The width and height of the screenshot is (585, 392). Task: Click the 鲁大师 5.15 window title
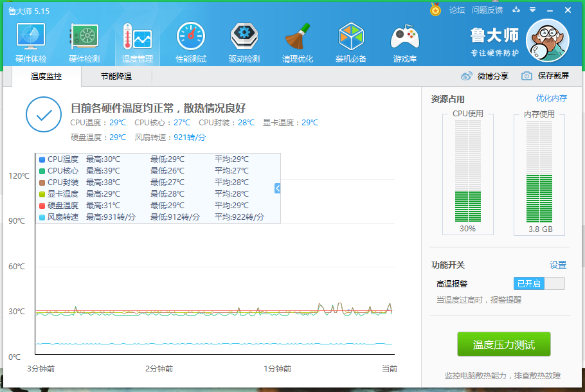29,11
